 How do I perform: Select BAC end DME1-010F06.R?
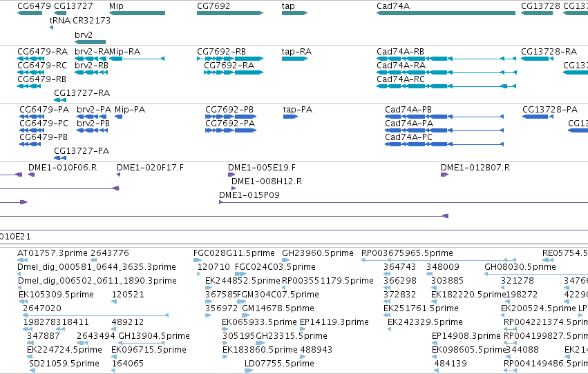click(32, 175)
